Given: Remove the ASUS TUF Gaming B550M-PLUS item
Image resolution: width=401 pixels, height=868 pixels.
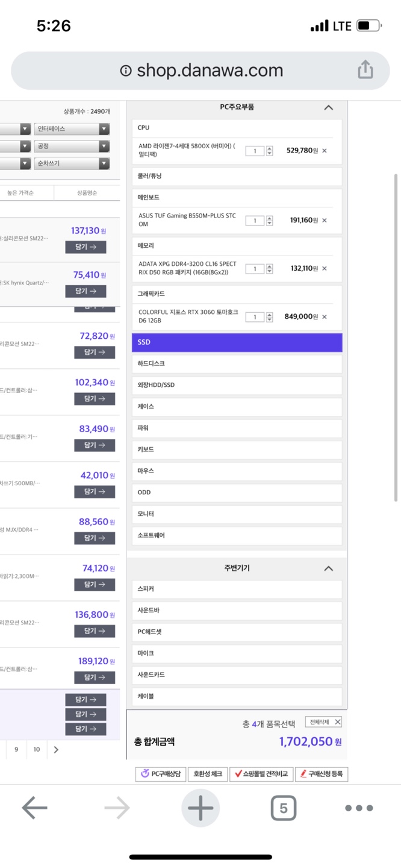Looking at the screenshot, I should tap(325, 221).
